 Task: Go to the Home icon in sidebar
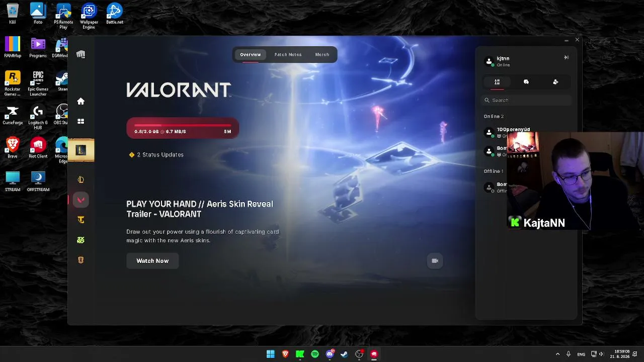pos(80,101)
